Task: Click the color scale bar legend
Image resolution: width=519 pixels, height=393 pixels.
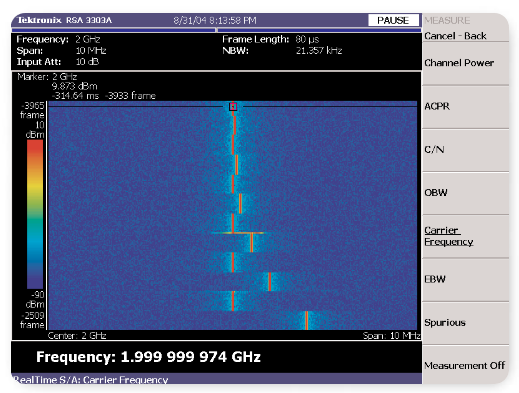Action: click(35, 214)
